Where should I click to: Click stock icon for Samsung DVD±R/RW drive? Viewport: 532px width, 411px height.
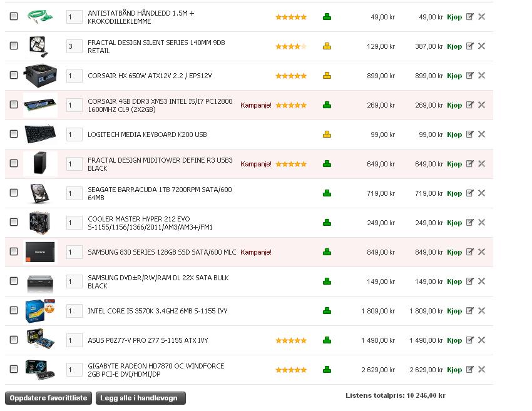tap(327, 281)
